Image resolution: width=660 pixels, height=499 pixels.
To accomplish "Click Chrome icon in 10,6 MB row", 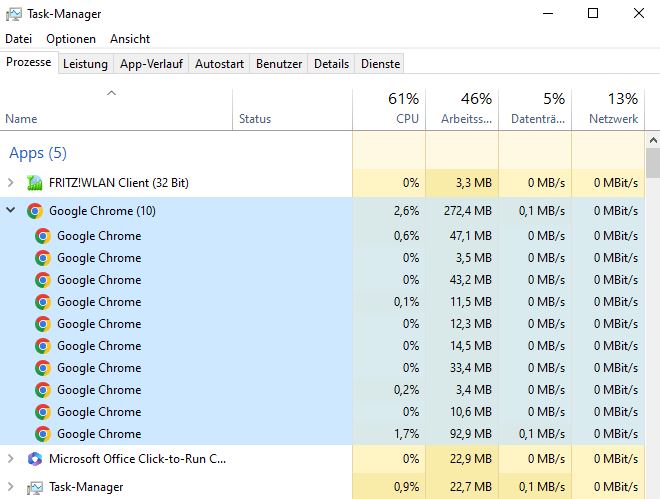I will [x=43, y=412].
